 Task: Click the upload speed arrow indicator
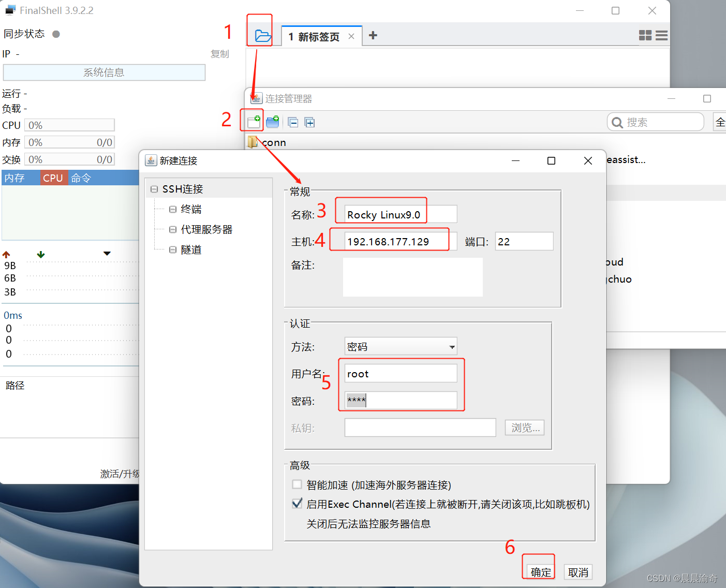[x=6, y=254]
